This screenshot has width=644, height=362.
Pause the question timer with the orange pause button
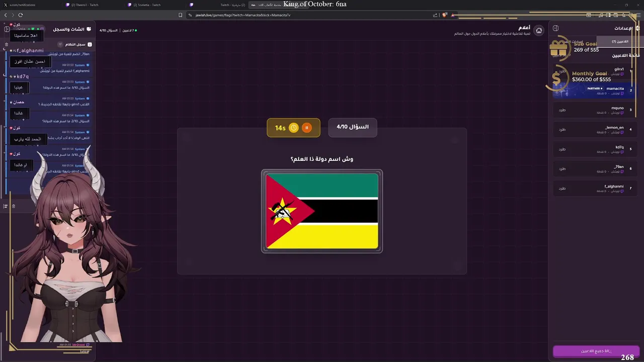tap(306, 128)
